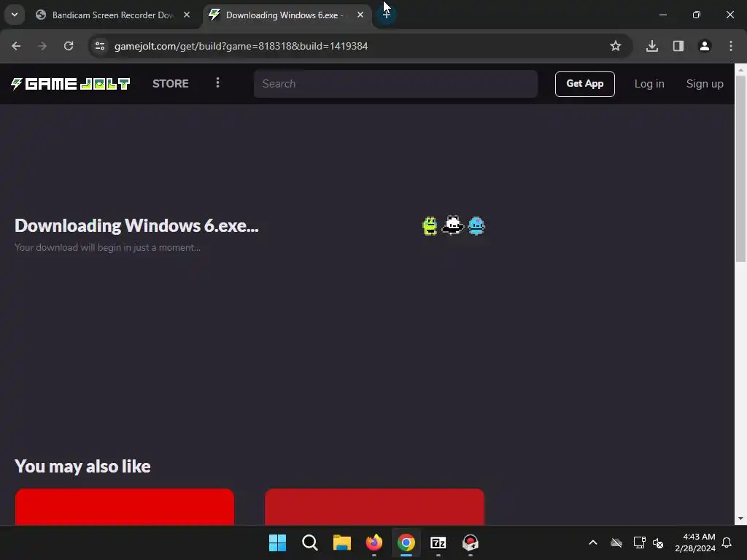
Task: Click OneDrive cloud tray icon
Action: click(x=616, y=542)
